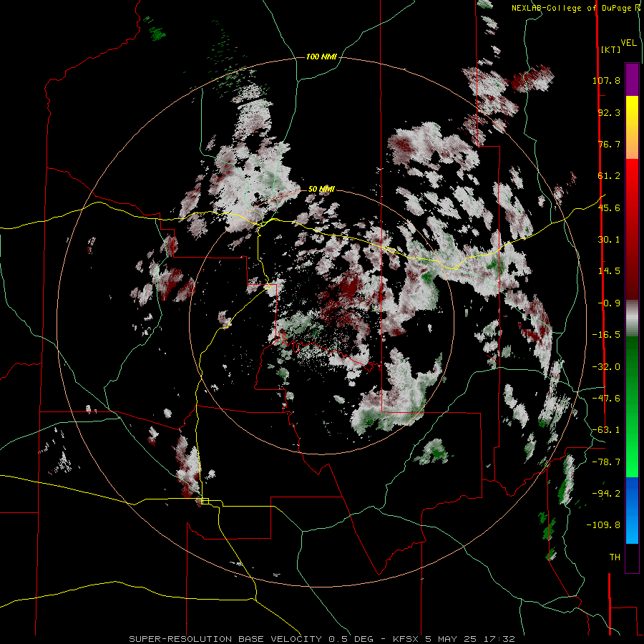Image resolution: width=644 pixels, height=644 pixels.
Task: Click the -47.6 velocity scale value
Action: click(606, 399)
